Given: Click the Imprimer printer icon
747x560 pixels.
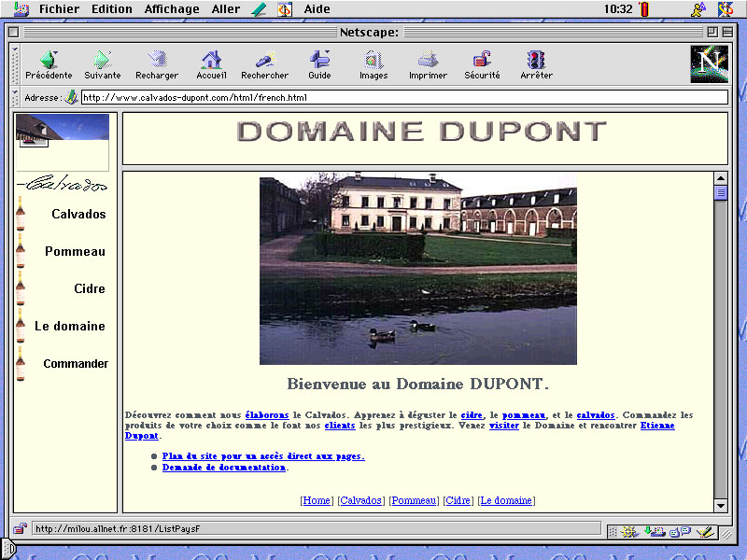Looking at the screenshot, I should 428,60.
